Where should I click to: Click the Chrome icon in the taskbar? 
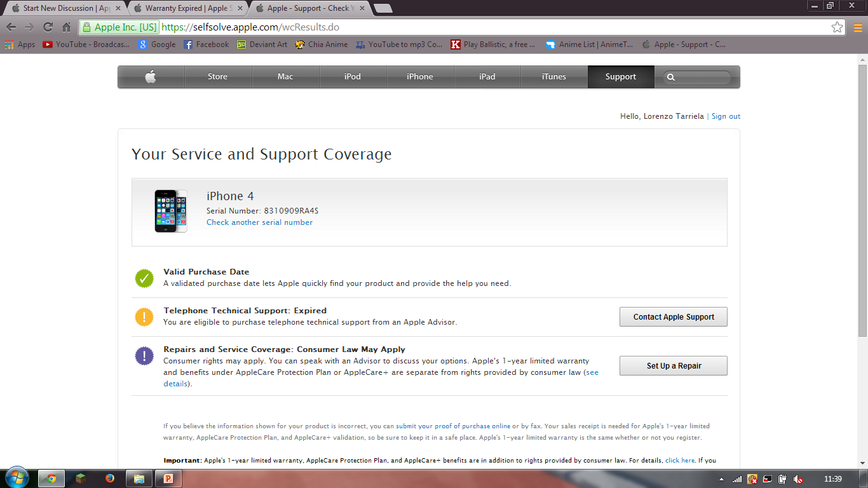tap(51, 478)
